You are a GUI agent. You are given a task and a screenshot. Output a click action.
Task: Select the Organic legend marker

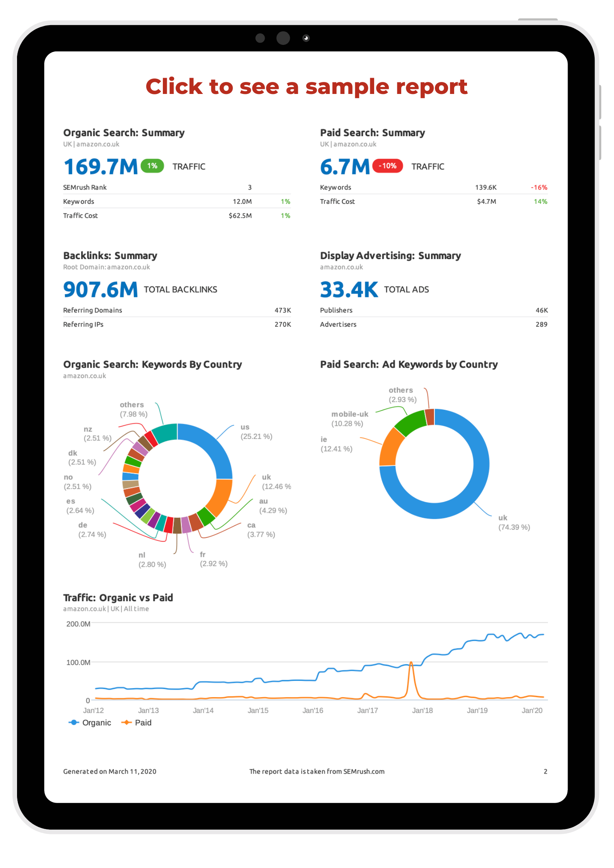(74, 723)
